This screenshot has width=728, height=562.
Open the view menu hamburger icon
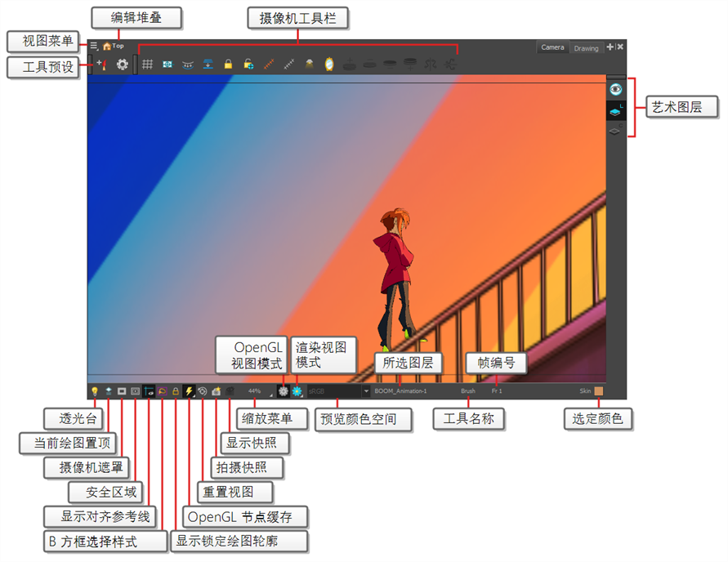tap(93, 47)
